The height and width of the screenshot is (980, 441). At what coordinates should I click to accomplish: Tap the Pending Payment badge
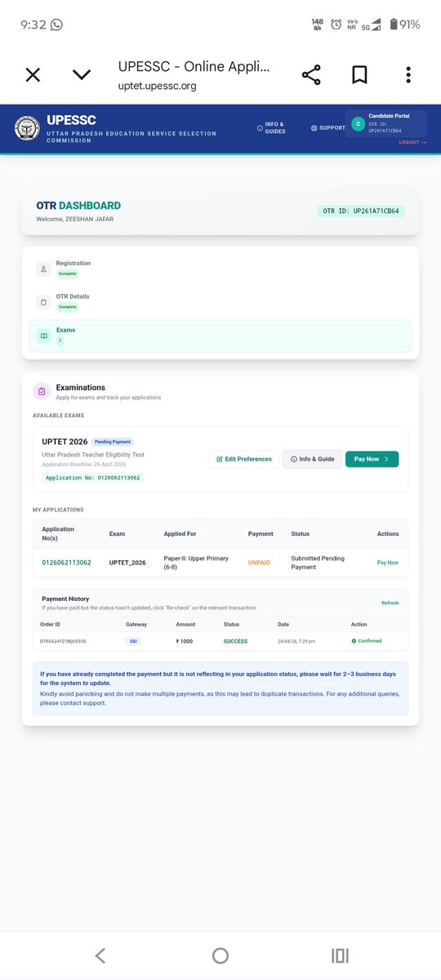point(113,442)
